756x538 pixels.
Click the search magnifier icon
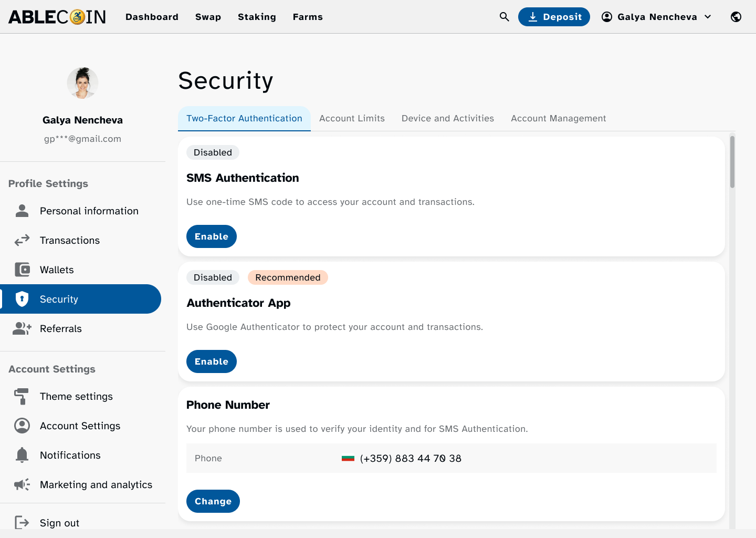click(504, 17)
